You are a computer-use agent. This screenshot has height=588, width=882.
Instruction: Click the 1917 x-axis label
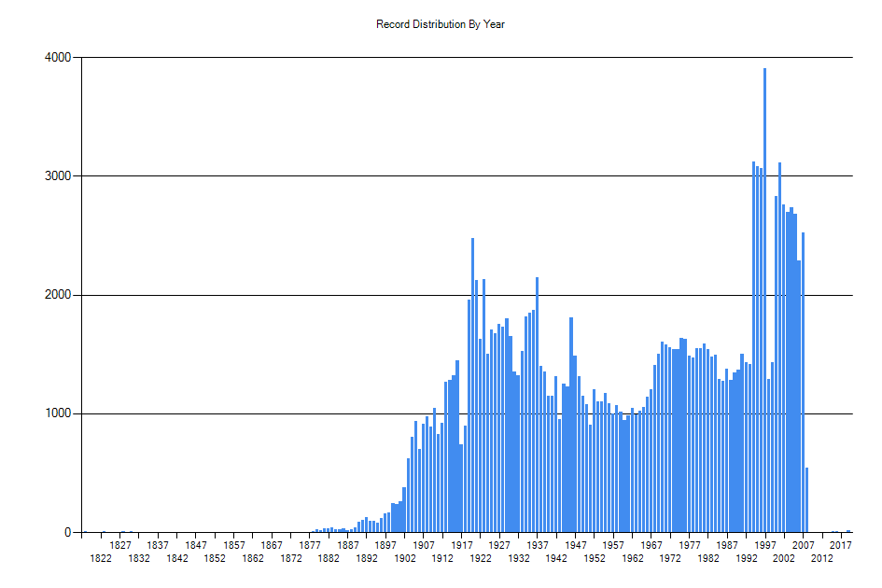[462, 545]
